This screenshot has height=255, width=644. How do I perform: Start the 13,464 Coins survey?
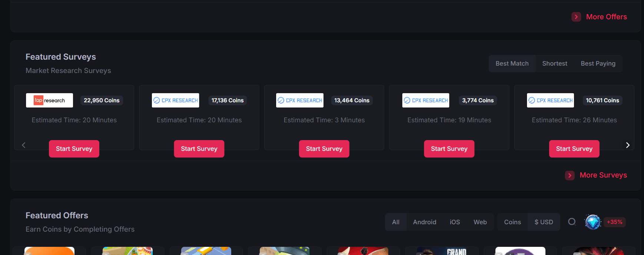[324, 149]
